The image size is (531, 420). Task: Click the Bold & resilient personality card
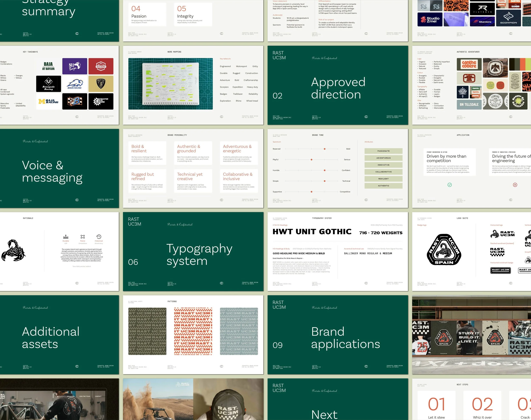(147, 153)
